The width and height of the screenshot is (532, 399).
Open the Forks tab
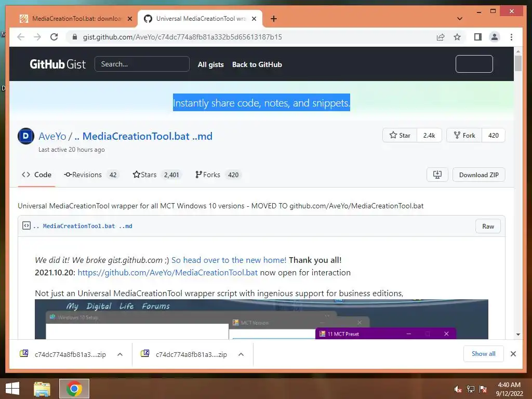click(218, 175)
